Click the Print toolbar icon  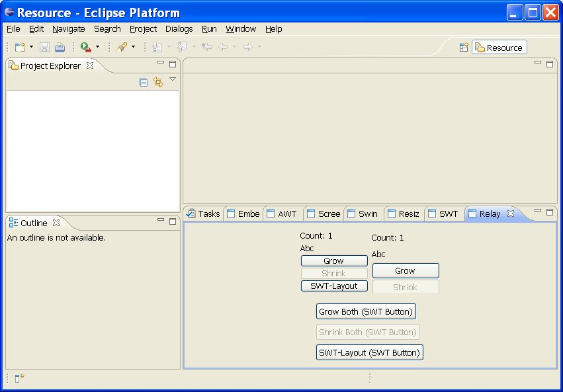pyautogui.click(x=60, y=47)
